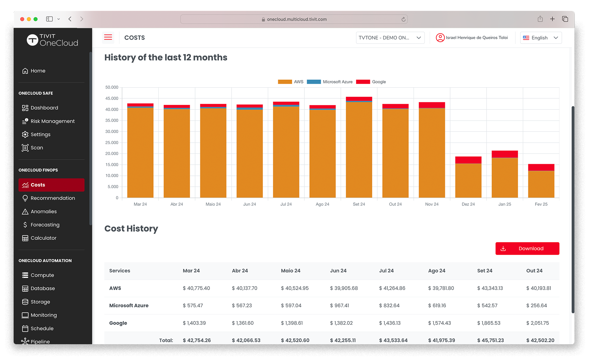Expand Safari sidebar options chevron

point(58,19)
